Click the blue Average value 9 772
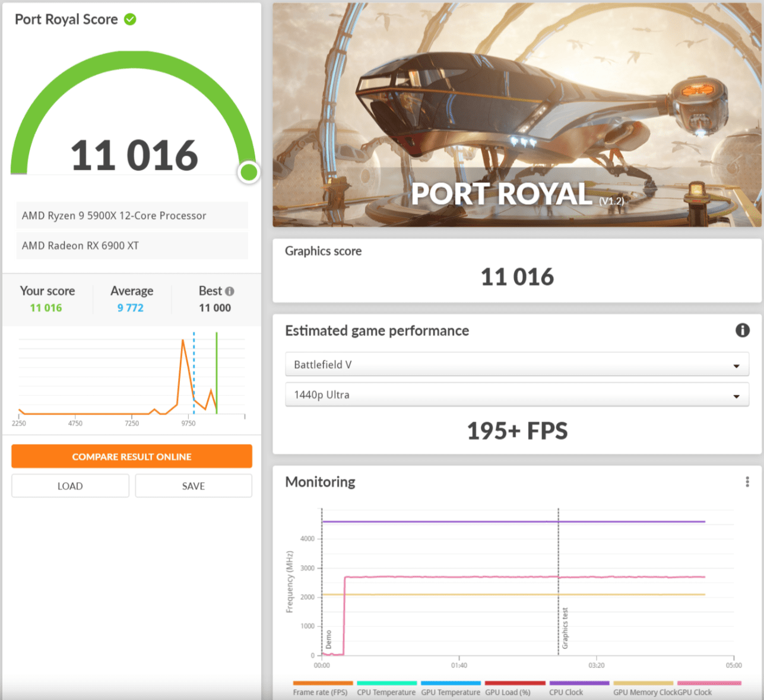This screenshot has height=700, width=764. coord(131,308)
